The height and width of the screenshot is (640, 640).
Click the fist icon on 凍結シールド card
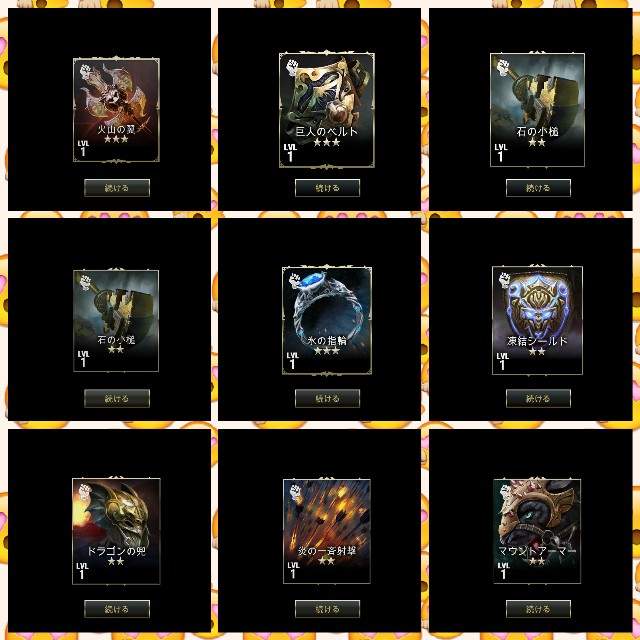point(505,280)
